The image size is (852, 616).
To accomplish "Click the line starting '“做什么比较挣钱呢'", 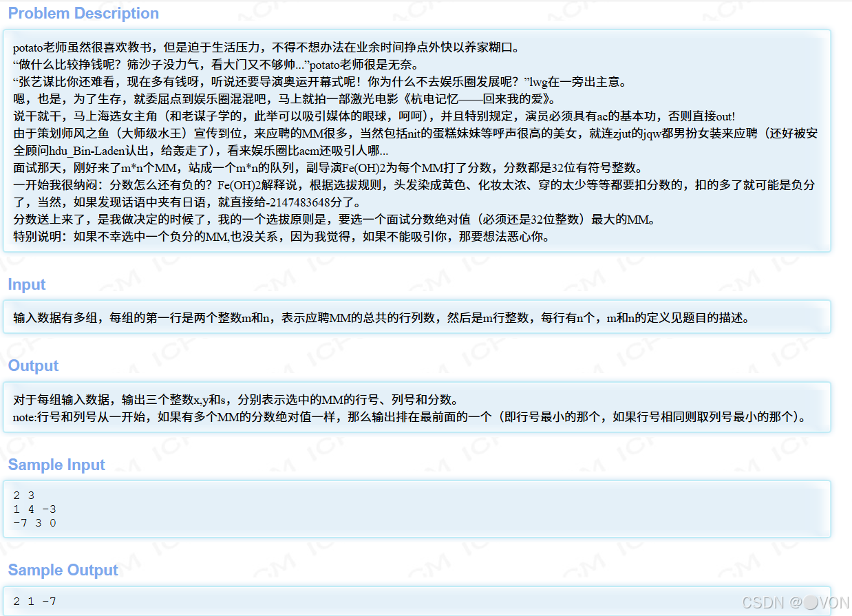I will click(x=218, y=65).
